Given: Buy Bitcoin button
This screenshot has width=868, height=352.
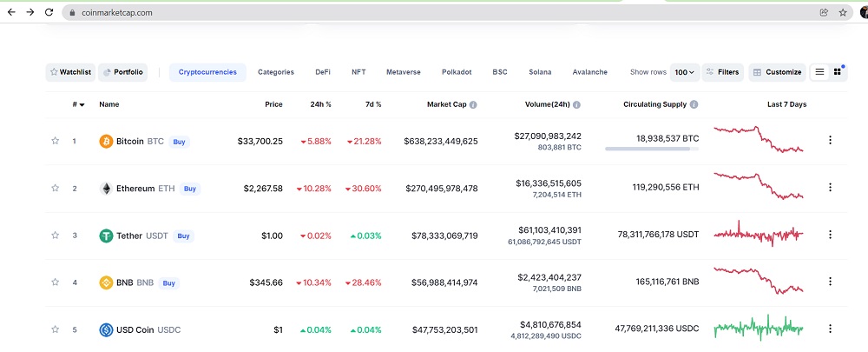Looking at the screenshot, I should pos(180,142).
